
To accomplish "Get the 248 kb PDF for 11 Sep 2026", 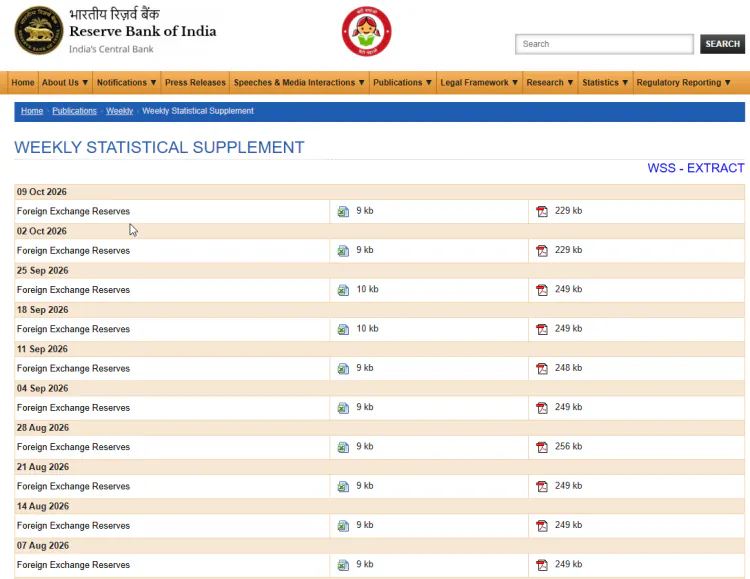I will [x=541, y=368].
